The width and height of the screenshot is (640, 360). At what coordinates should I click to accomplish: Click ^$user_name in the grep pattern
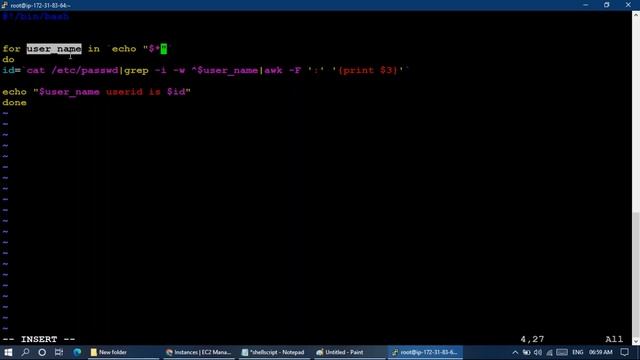point(224,70)
